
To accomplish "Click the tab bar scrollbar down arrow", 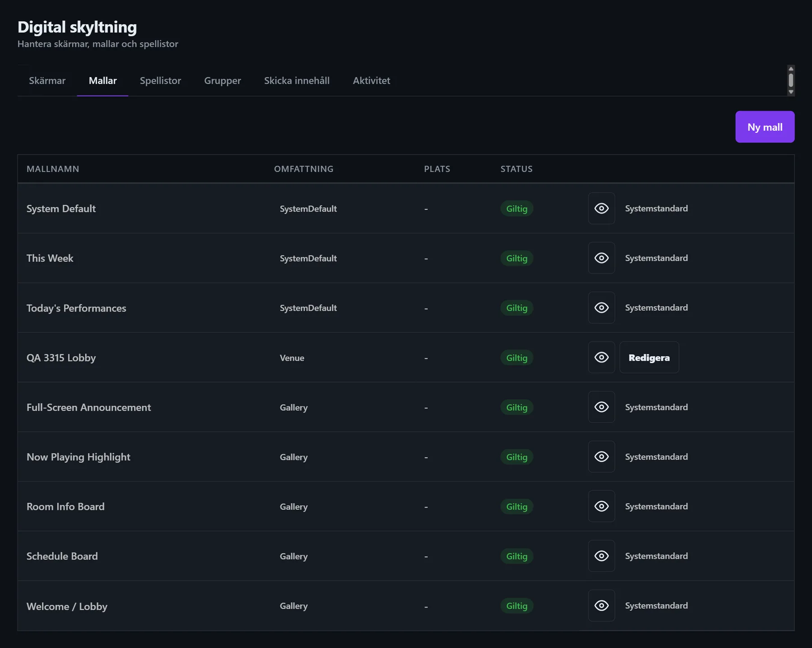I will 791,92.
